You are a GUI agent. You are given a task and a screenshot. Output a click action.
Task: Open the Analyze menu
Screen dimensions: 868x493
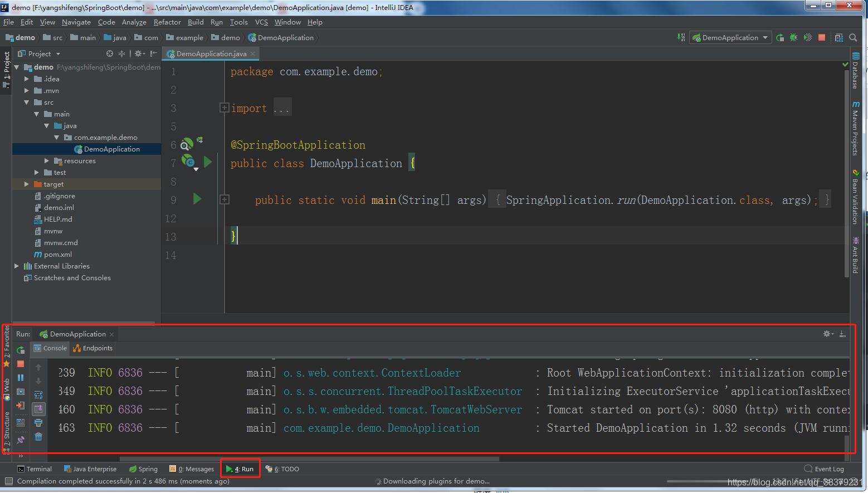[134, 22]
